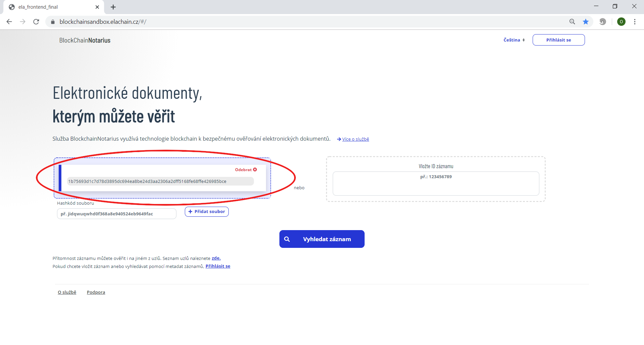The image size is (644, 345).
Task: Focus the Hashkód souboru input field
Action: pos(116,214)
